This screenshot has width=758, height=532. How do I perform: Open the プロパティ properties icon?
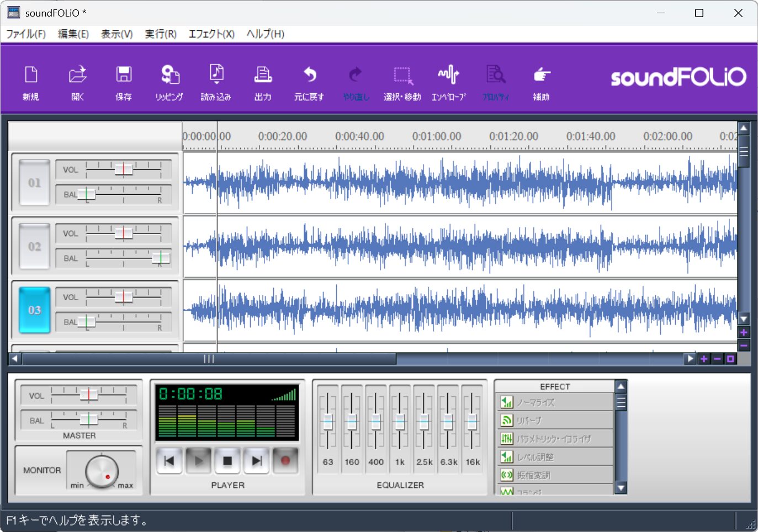[496, 83]
